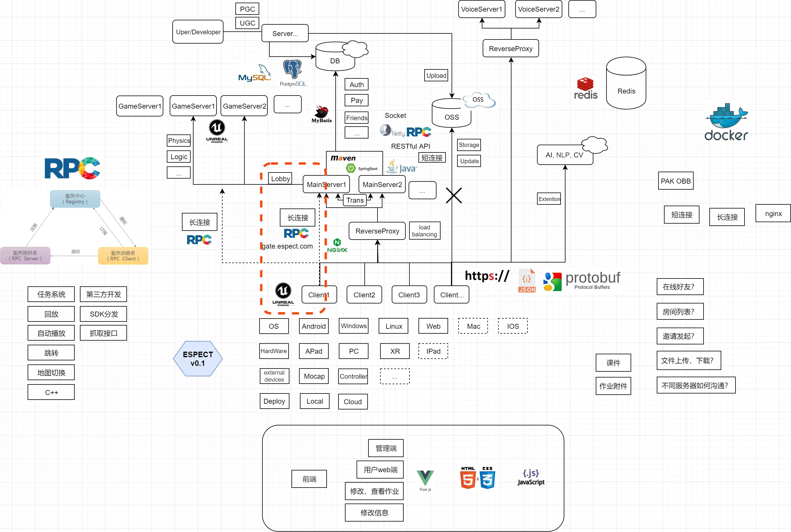Select the JSON file icon
The width and height of the screenshot is (791, 532).
527,281
